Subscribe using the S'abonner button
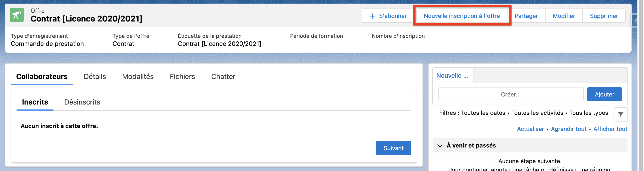Screen dimensions: 644x171 point(393,15)
